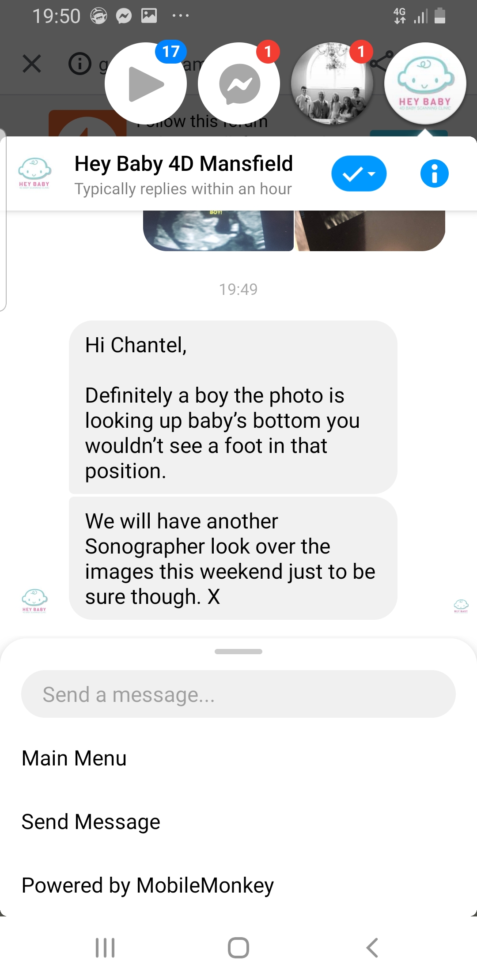Open the dark photo thumbnail on the right
Viewport: 477px width, 980px height.
pyautogui.click(x=370, y=230)
